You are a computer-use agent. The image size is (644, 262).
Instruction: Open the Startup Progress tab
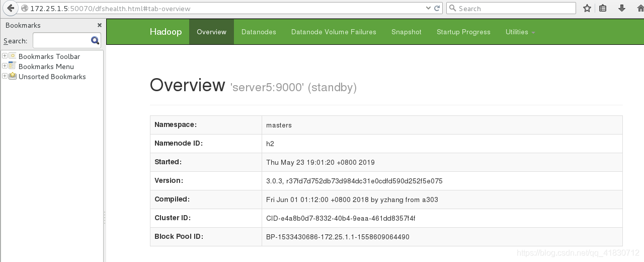coord(463,32)
